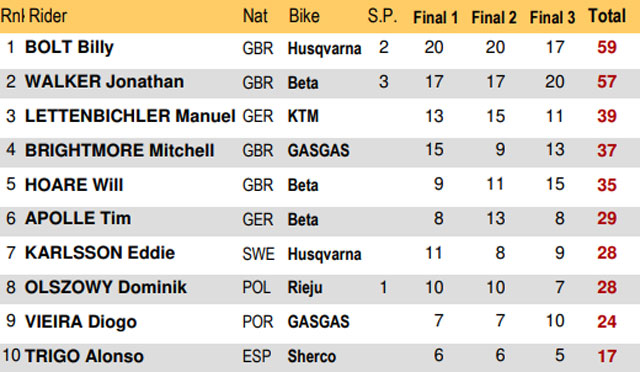Click Billy Bolt's total score 59
The image size is (640, 372).
pyautogui.click(x=607, y=47)
